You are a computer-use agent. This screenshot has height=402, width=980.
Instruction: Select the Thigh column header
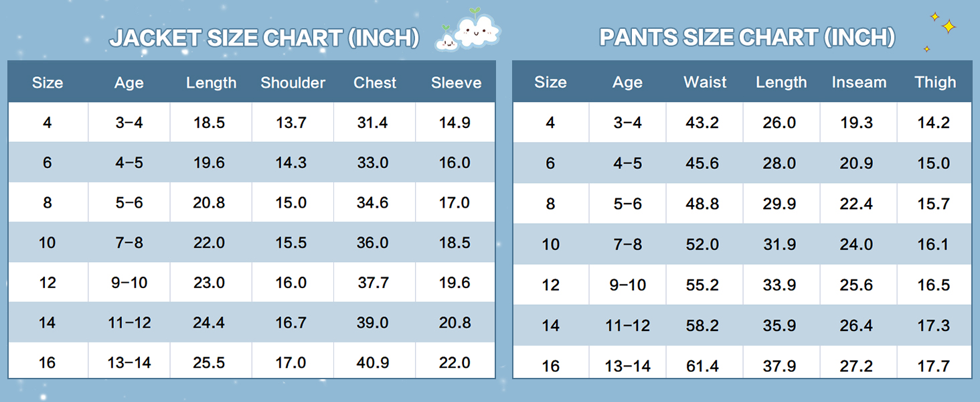click(935, 82)
